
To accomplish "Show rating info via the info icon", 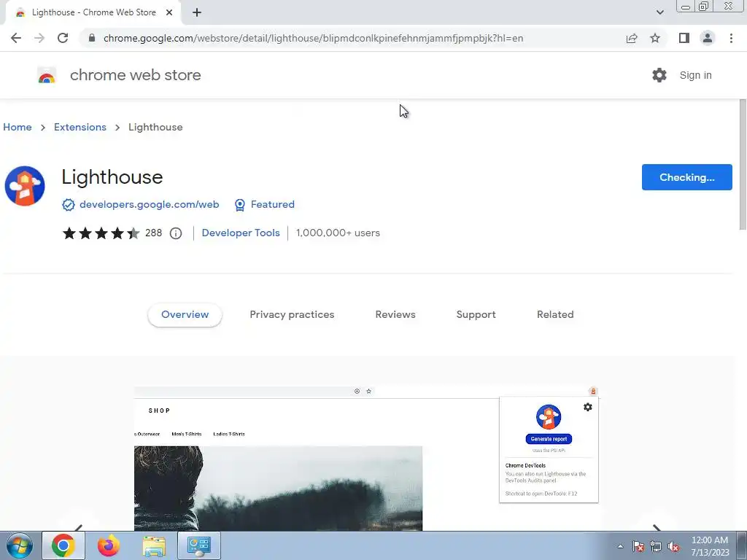I will 176,233.
